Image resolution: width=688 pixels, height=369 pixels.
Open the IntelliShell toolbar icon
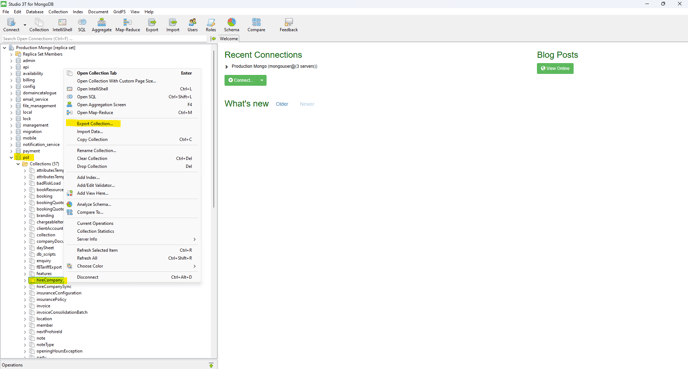62,25
